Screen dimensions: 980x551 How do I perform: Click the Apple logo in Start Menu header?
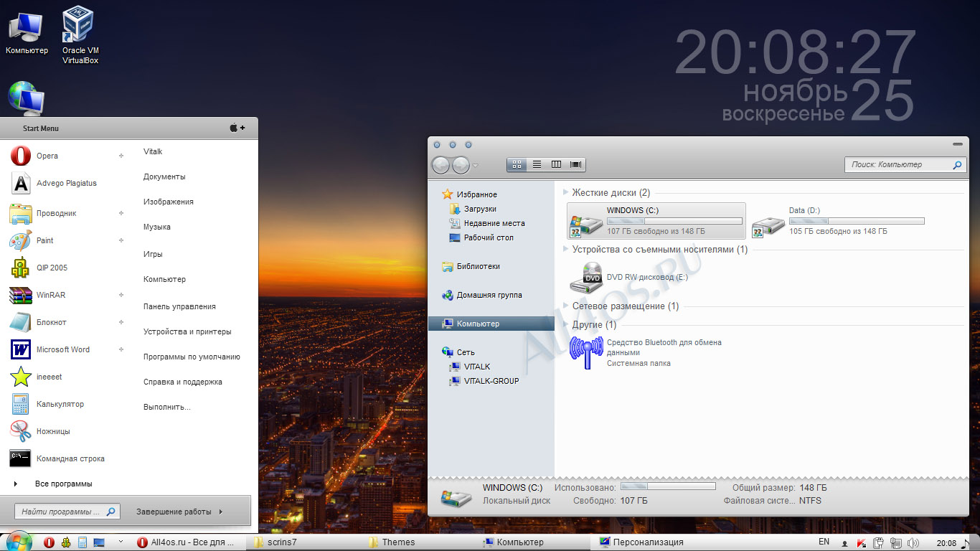tap(234, 128)
